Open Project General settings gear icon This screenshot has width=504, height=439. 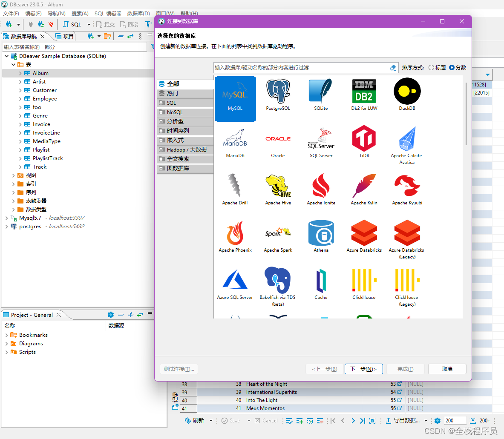[111, 315]
